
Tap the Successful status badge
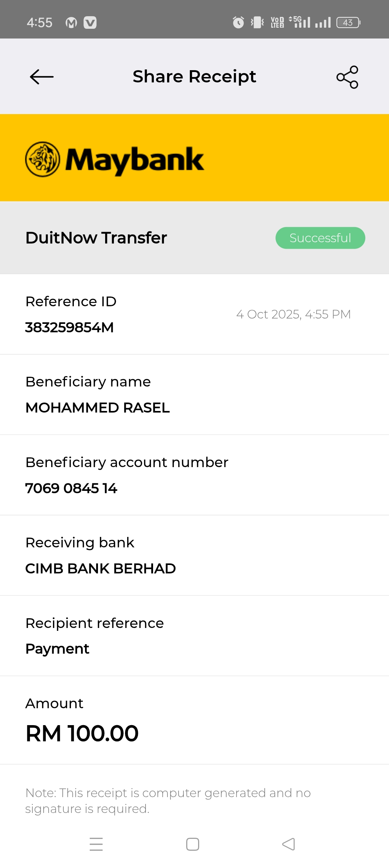(320, 238)
